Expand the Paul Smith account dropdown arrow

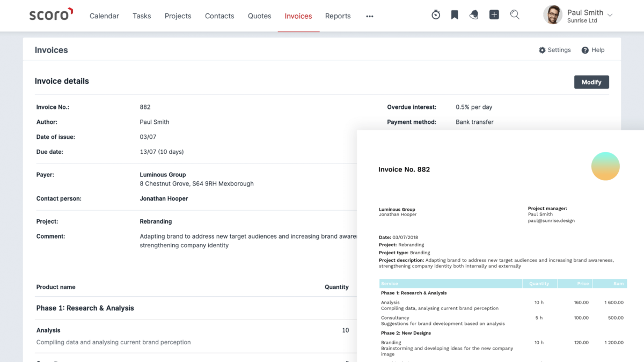610,15
